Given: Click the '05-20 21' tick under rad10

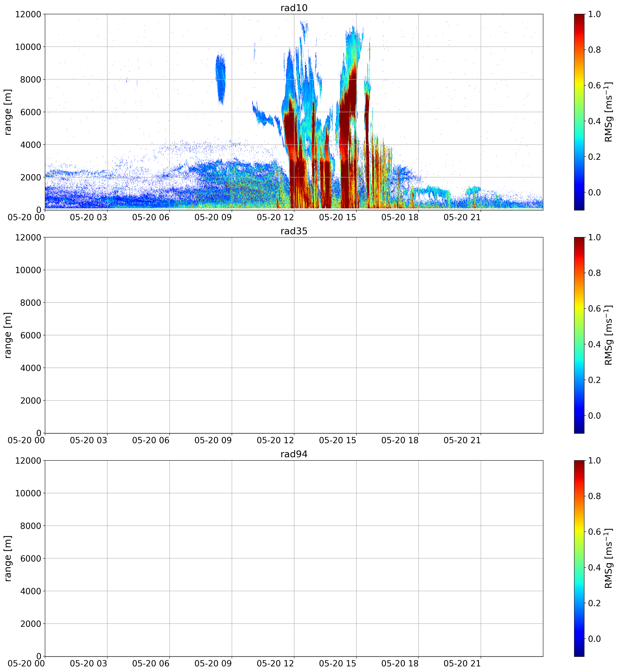Looking at the screenshot, I should [462, 217].
